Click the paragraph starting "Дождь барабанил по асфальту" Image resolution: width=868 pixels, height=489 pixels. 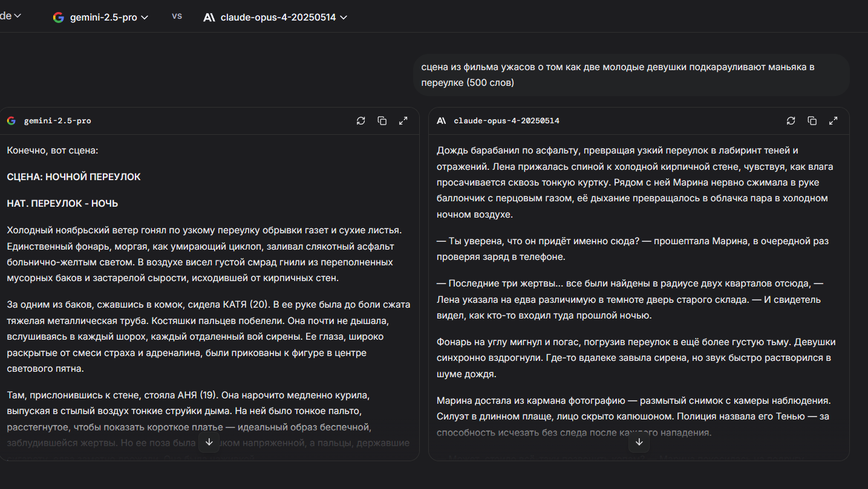point(636,183)
